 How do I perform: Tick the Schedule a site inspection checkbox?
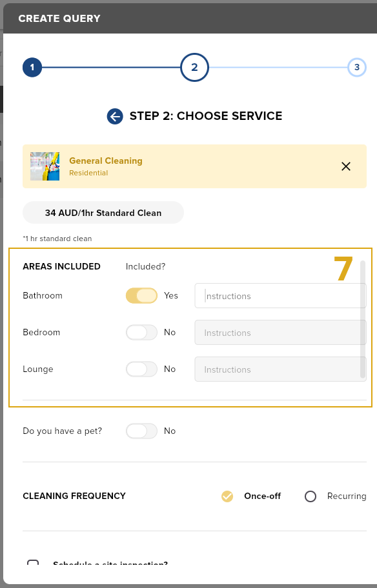(33, 563)
